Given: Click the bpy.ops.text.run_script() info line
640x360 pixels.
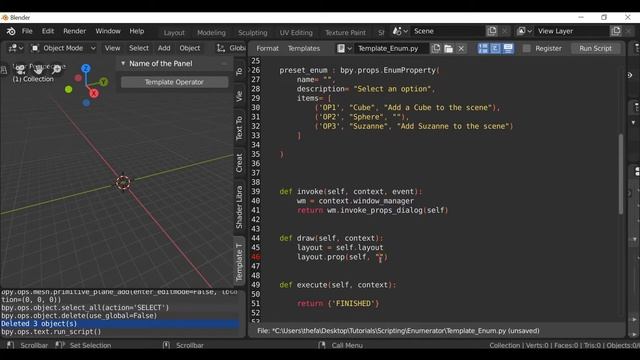Looking at the screenshot, I should tap(51, 332).
